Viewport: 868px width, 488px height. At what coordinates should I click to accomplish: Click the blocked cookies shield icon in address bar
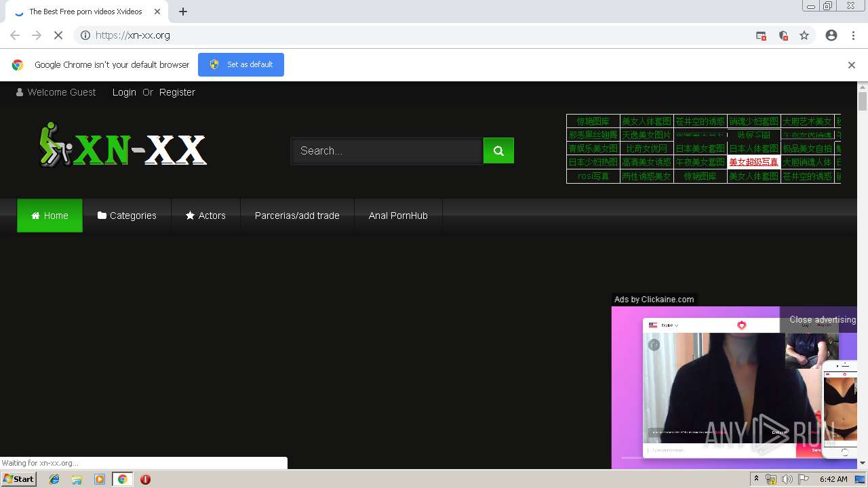click(783, 35)
